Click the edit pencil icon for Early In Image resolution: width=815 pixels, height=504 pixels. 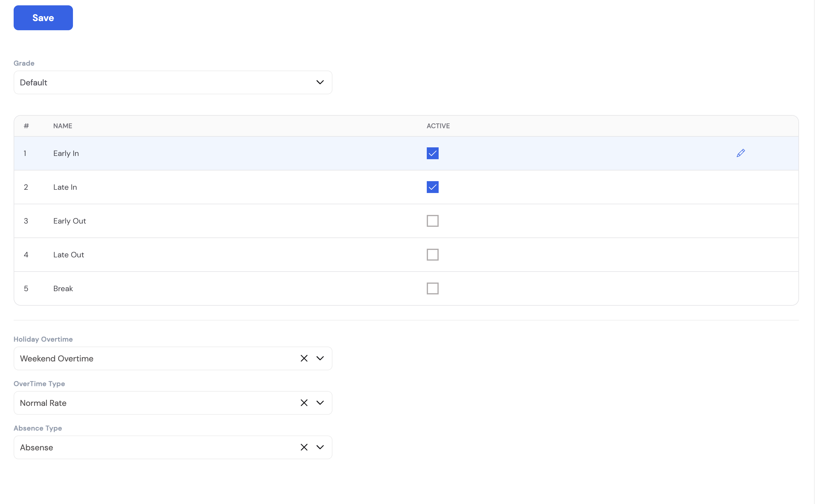[x=741, y=153]
